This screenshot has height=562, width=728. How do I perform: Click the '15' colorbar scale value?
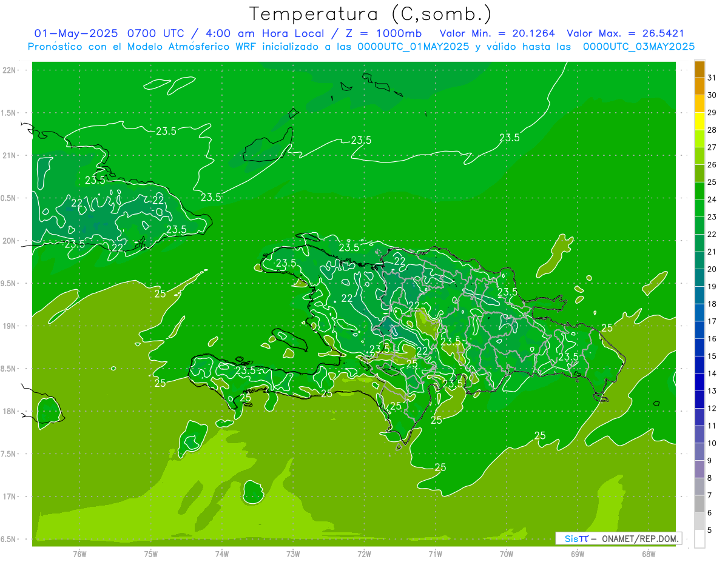(712, 356)
